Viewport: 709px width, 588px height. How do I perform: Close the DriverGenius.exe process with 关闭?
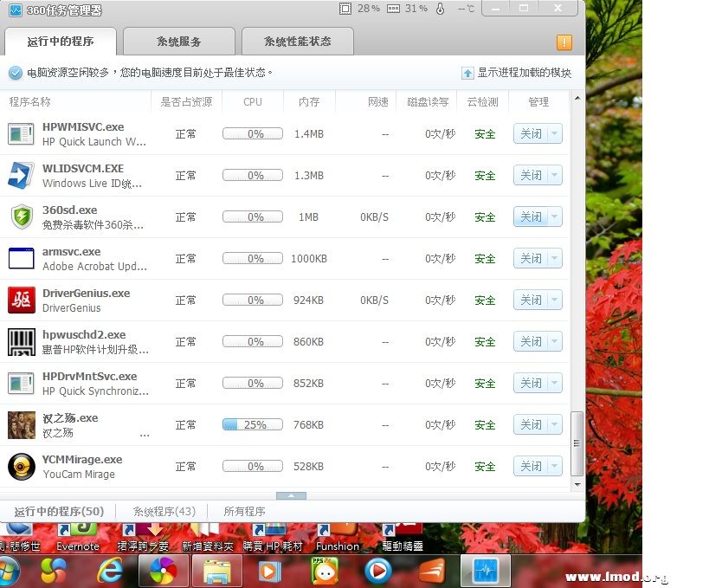[530, 300]
